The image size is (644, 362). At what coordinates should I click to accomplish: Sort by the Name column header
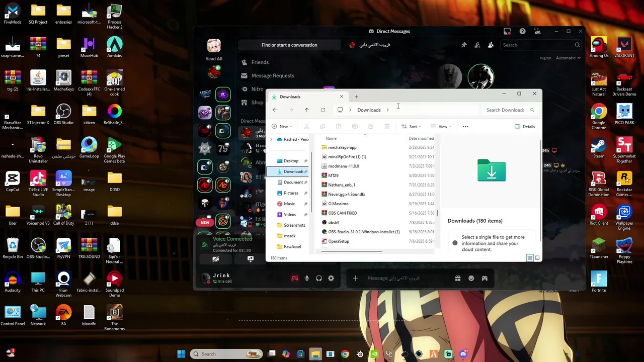tap(331, 138)
